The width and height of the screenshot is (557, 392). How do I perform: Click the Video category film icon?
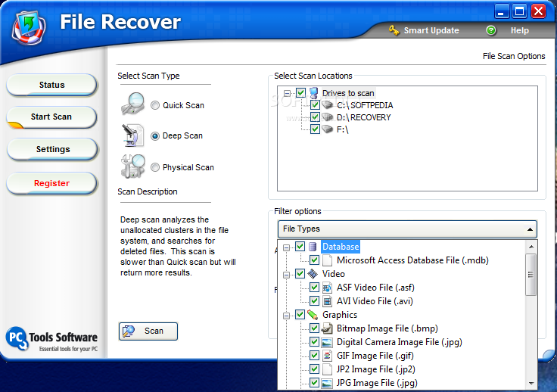(313, 274)
